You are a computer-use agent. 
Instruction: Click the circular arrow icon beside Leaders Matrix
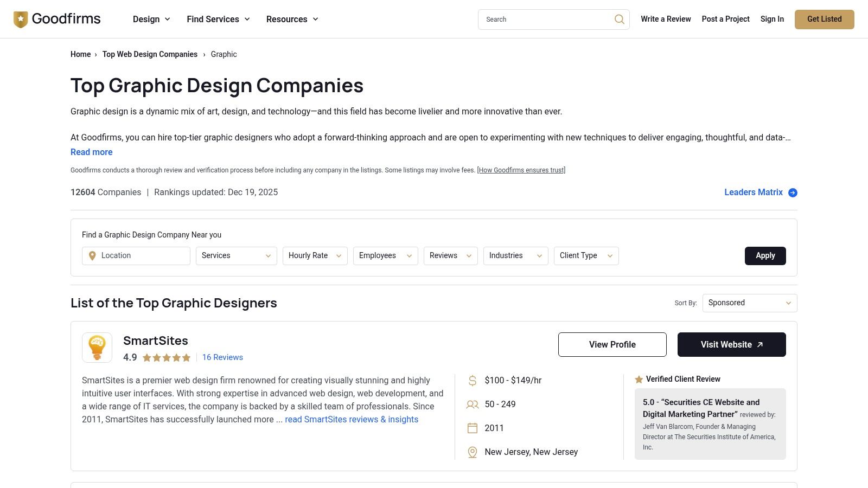[x=793, y=192]
